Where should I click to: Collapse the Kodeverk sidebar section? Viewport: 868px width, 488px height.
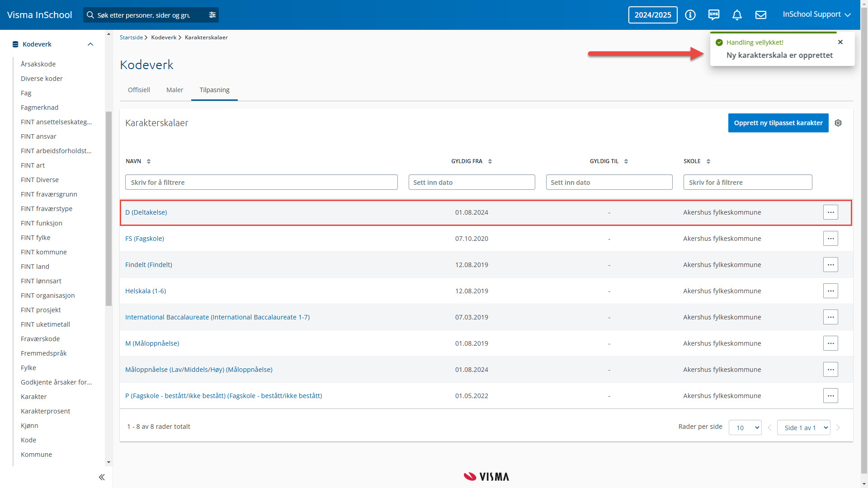point(90,44)
